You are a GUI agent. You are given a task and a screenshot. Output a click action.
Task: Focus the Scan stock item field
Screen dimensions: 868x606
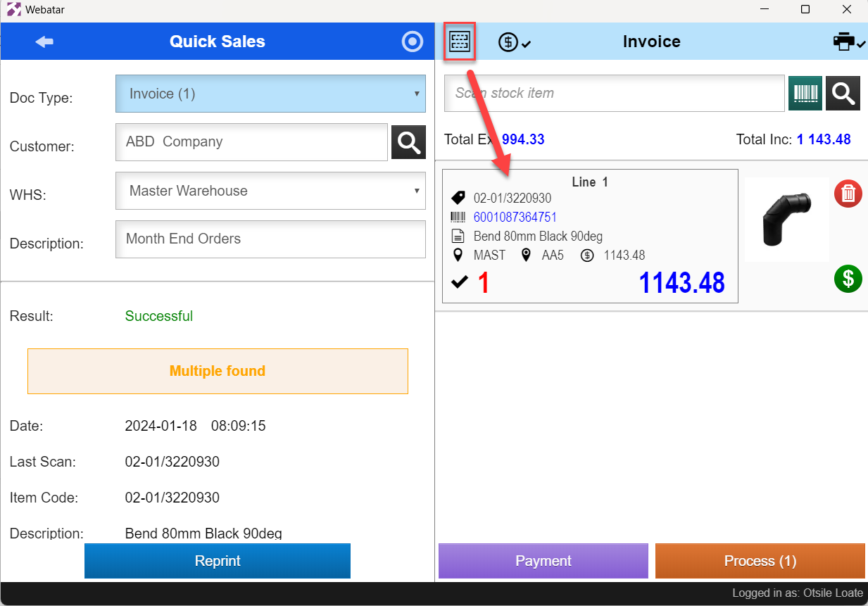(x=615, y=94)
